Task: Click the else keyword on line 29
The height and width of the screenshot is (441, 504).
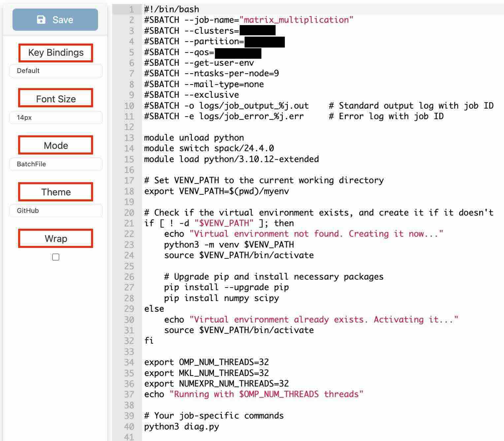Action: click(x=154, y=309)
